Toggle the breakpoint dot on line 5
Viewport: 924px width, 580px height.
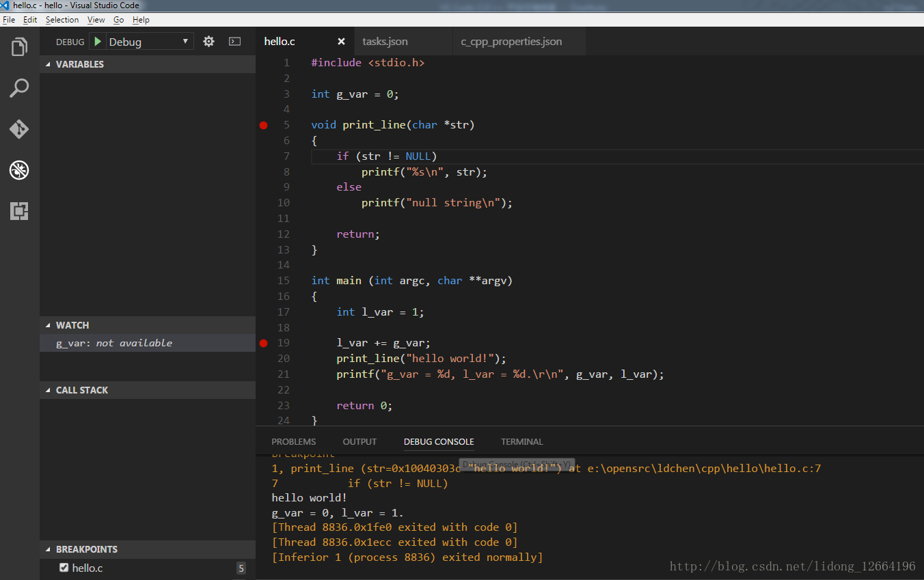(x=264, y=125)
